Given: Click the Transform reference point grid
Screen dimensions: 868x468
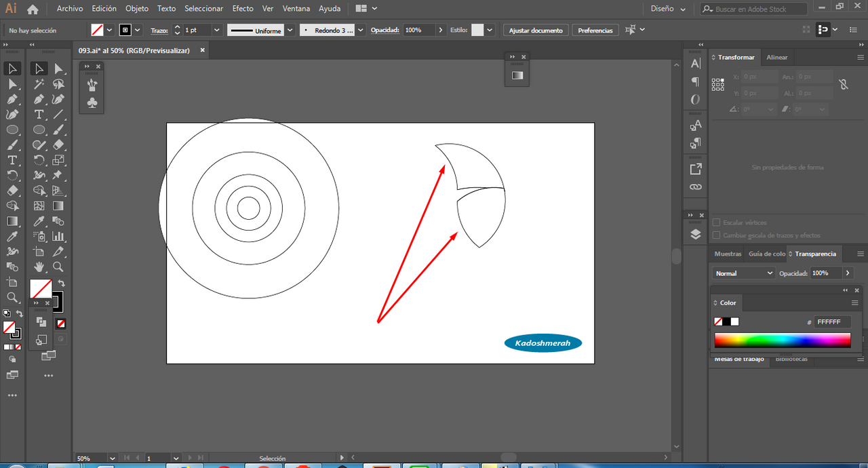Looking at the screenshot, I should [x=718, y=85].
